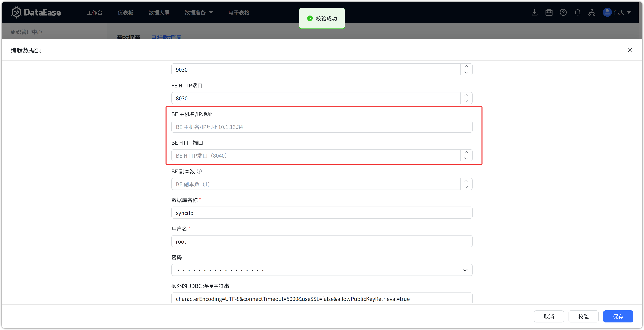The width and height of the screenshot is (644, 330).
Task: Decrease the BE HTTP port value
Action: coord(466,158)
